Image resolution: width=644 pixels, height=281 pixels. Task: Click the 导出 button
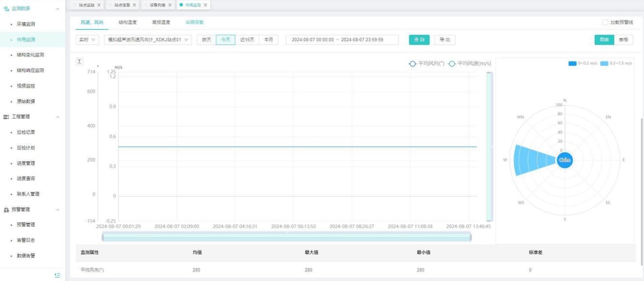(x=444, y=40)
